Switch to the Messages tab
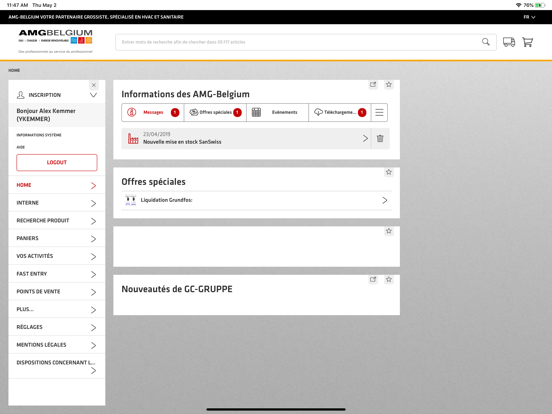552x414 pixels. tap(153, 112)
